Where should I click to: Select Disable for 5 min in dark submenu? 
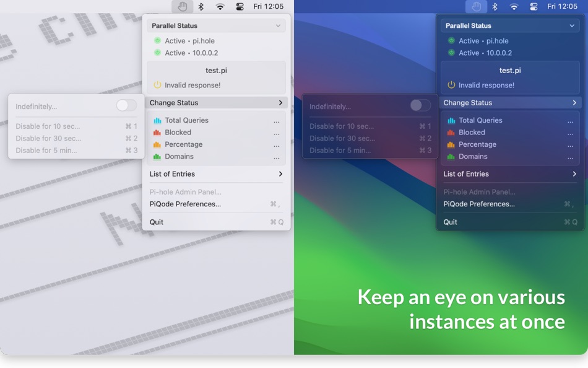point(370,150)
